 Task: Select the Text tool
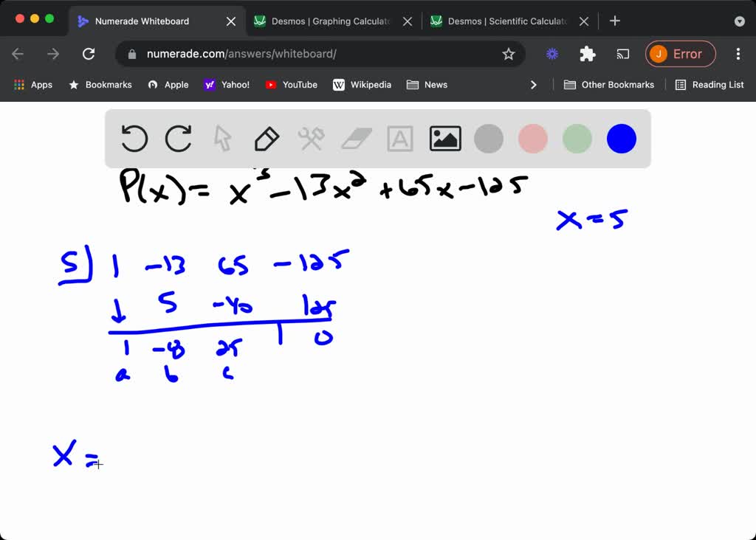click(399, 138)
